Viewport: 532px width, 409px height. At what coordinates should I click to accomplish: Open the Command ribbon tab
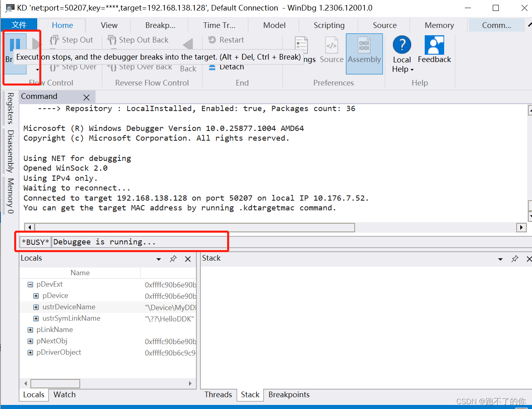click(497, 25)
